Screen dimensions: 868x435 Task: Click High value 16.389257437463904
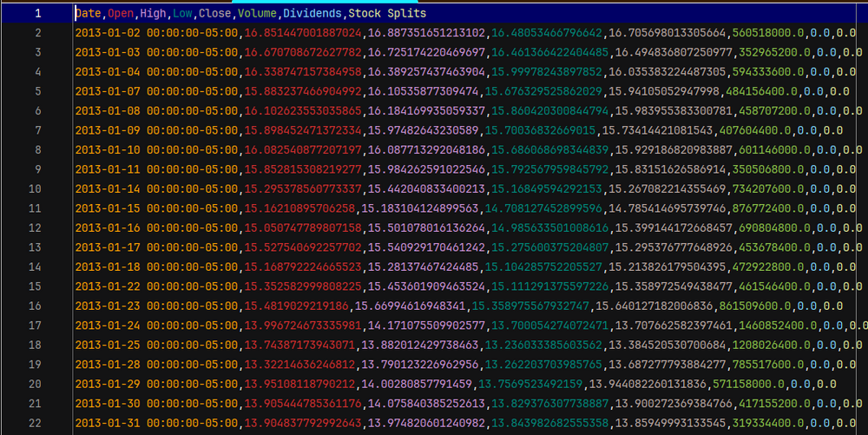(426, 72)
